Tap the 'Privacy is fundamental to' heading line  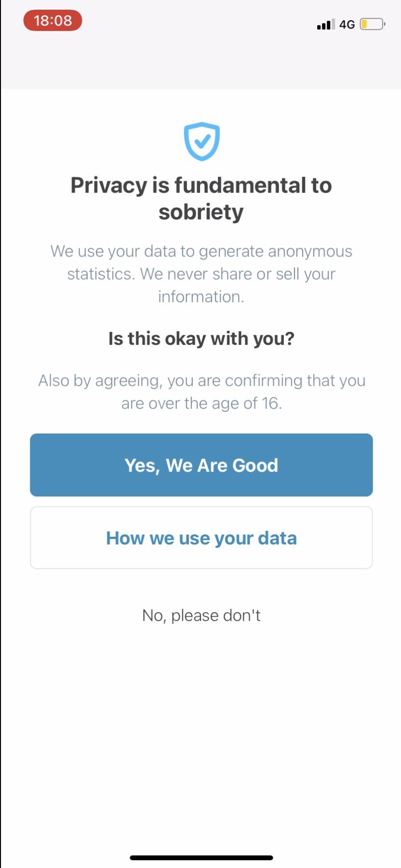201,186
